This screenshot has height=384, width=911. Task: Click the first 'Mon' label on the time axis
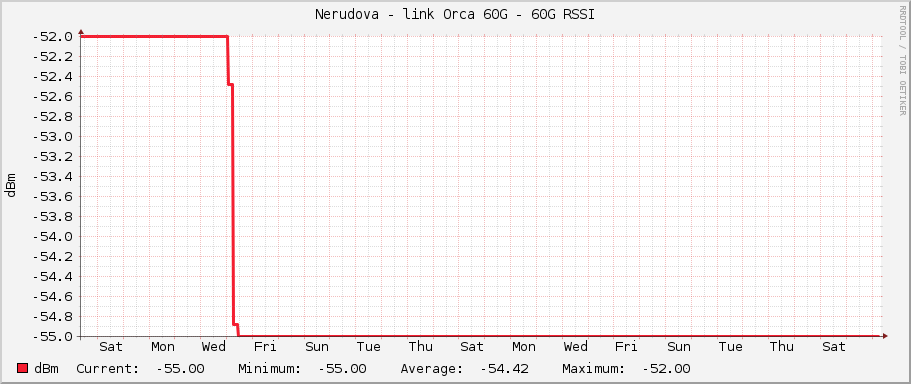tap(163, 347)
